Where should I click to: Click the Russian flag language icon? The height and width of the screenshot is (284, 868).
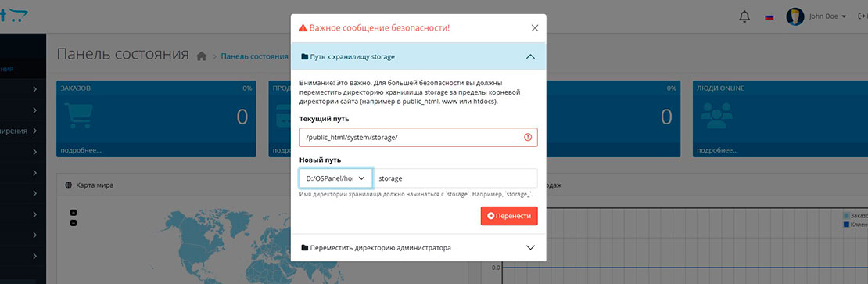(769, 16)
